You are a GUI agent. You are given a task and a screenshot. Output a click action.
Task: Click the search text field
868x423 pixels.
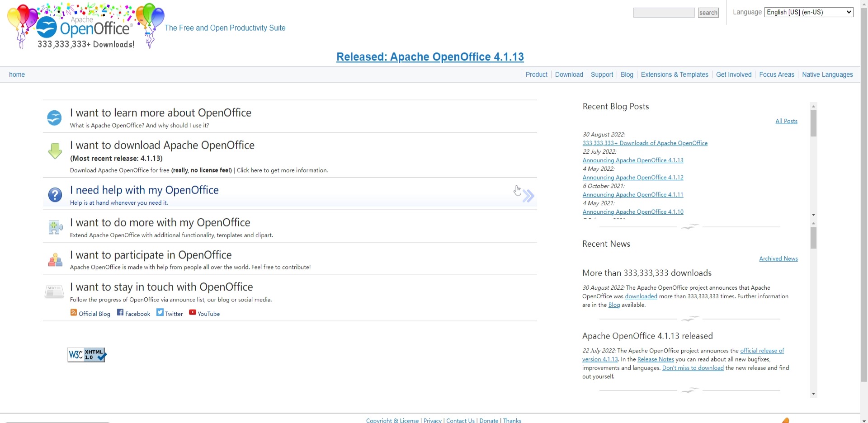pyautogui.click(x=664, y=13)
